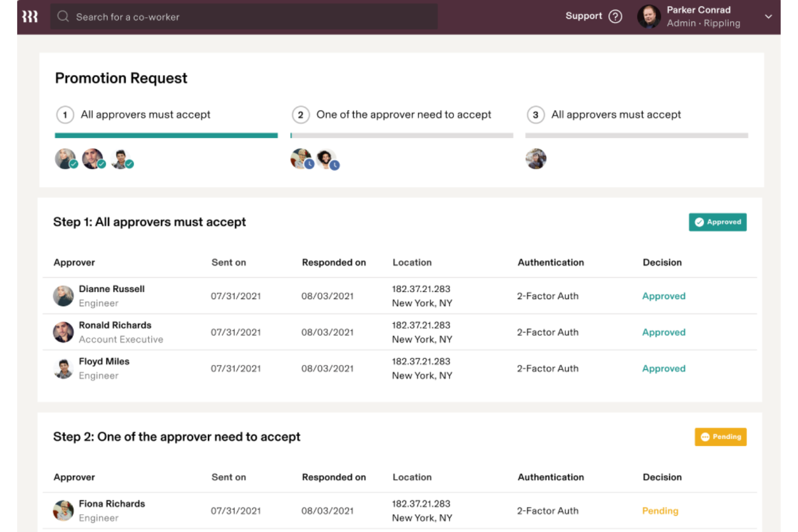Click Account Executive role under Ronald Richards

(121, 340)
